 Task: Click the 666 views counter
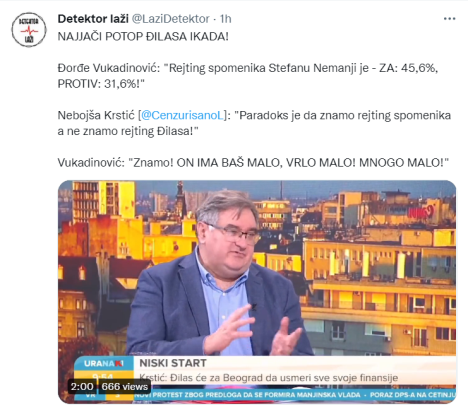125,386
